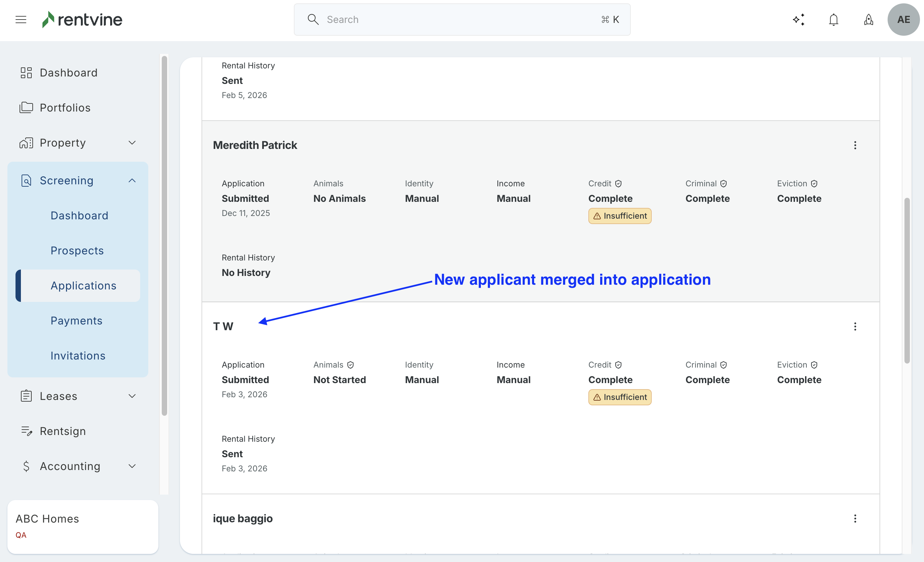The width and height of the screenshot is (924, 562).
Task: Go to Prospects under Screening
Action: [x=77, y=250]
